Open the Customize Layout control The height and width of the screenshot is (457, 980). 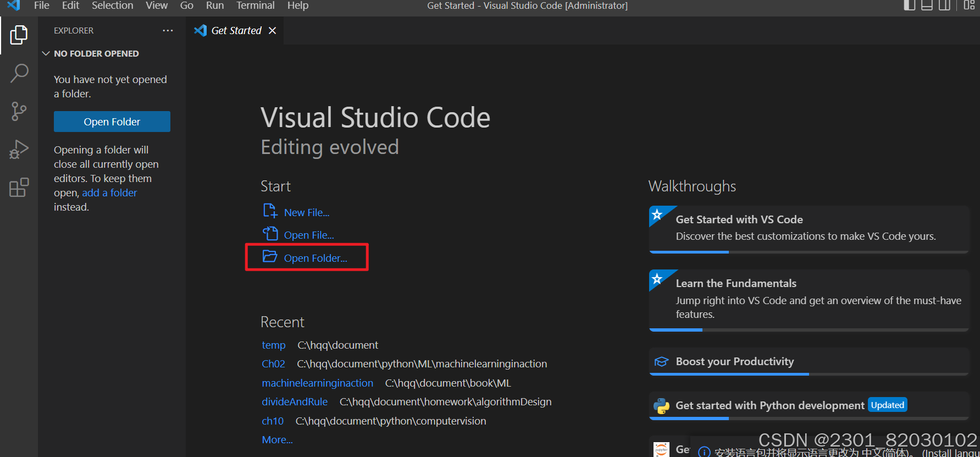[969, 5]
